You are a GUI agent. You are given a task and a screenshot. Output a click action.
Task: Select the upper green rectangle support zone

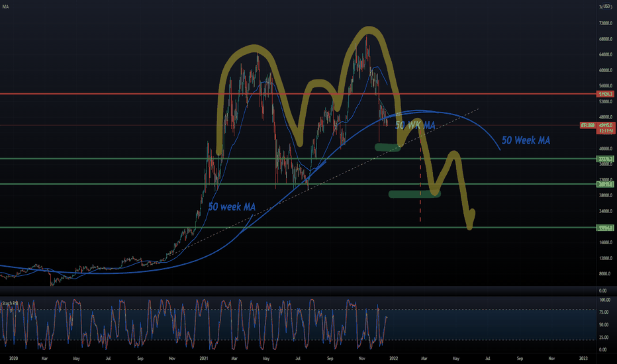pyautogui.click(x=387, y=147)
